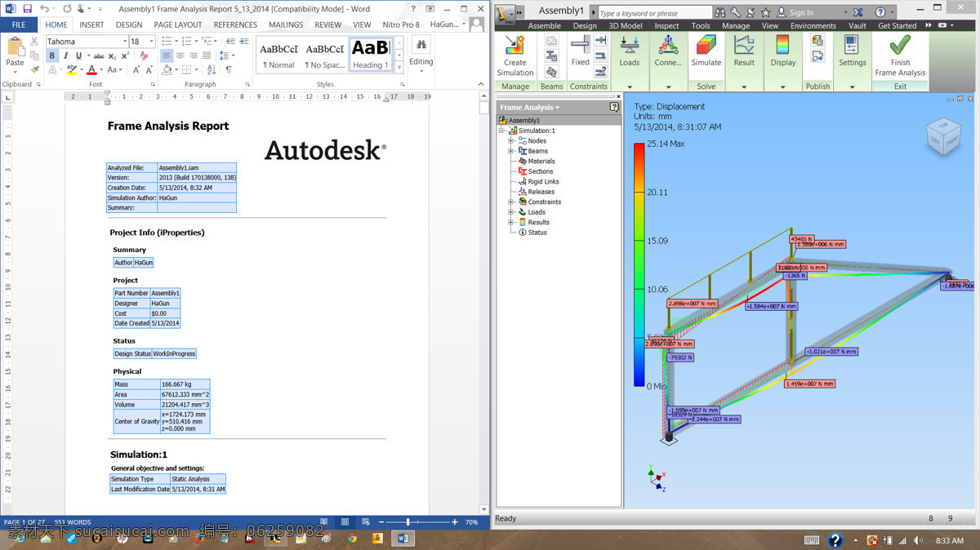
Task: Open the Display color bar tool
Action: coord(782,51)
